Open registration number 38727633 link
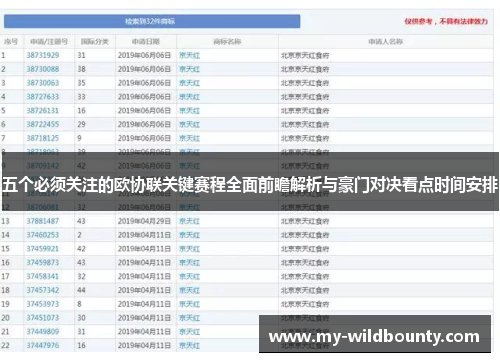The image size is (500, 362). point(43,97)
